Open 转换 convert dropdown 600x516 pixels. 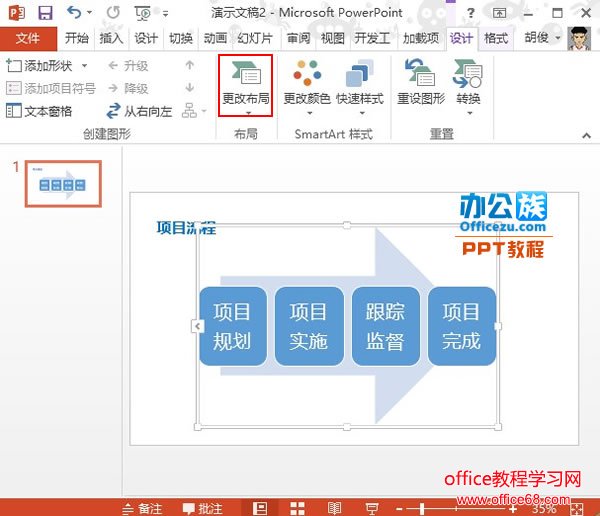click(x=468, y=87)
